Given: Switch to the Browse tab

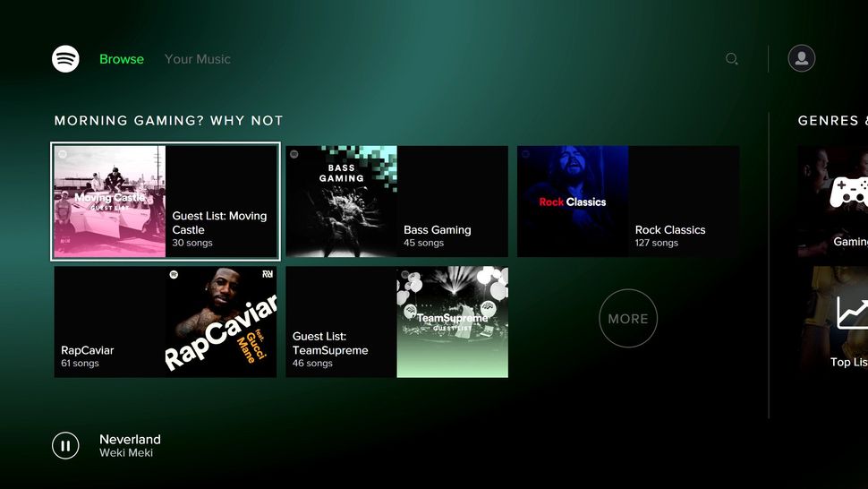Looking at the screenshot, I should (121, 59).
